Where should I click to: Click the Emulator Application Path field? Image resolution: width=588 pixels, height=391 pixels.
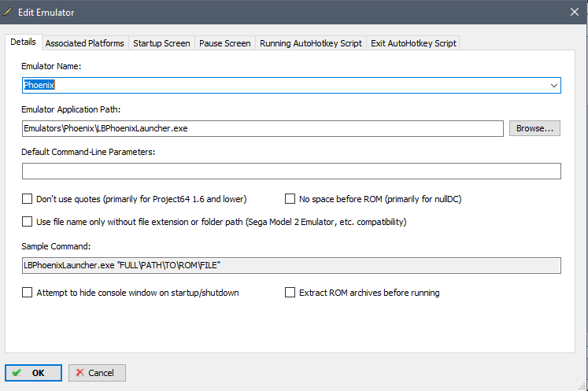tap(262, 128)
